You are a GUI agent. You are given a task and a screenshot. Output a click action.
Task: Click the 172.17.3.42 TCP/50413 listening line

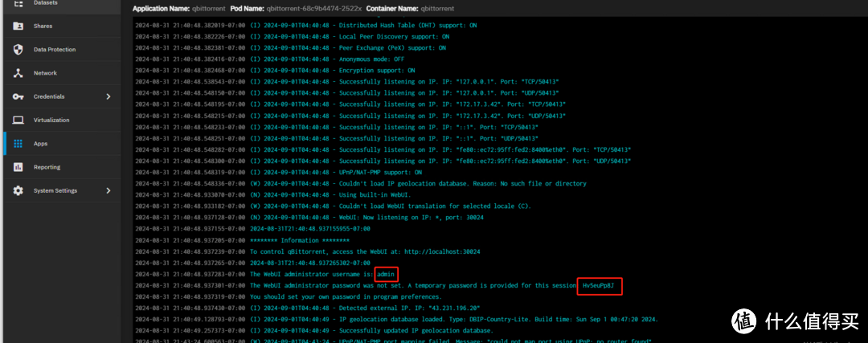pos(350,104)
